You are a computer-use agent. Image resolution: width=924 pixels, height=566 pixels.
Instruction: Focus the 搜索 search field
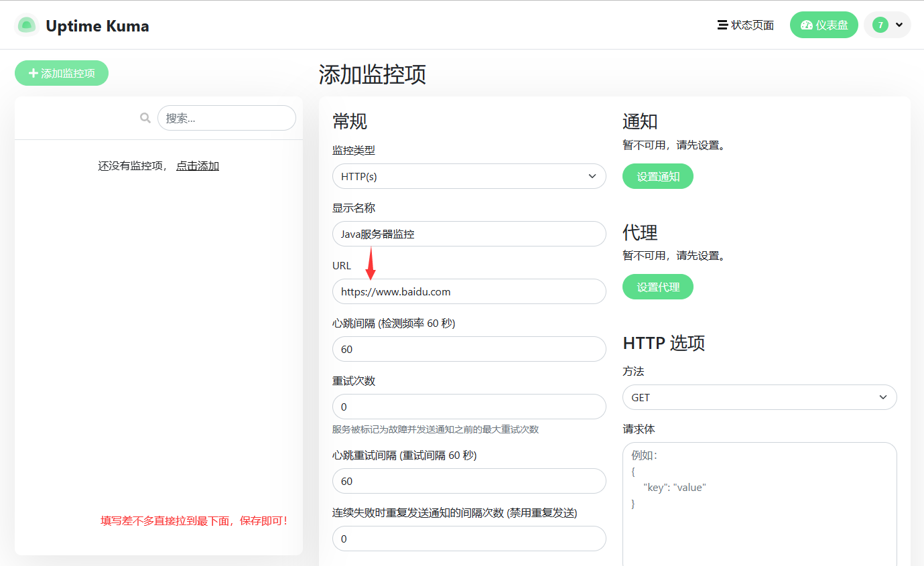pyautogui.click(x=226, y=118)
